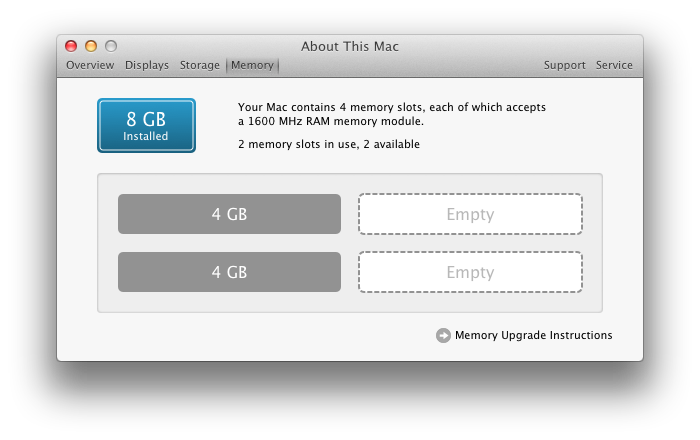
Task: Switch to the Displays tab
Action: click(x=147, y=65)
